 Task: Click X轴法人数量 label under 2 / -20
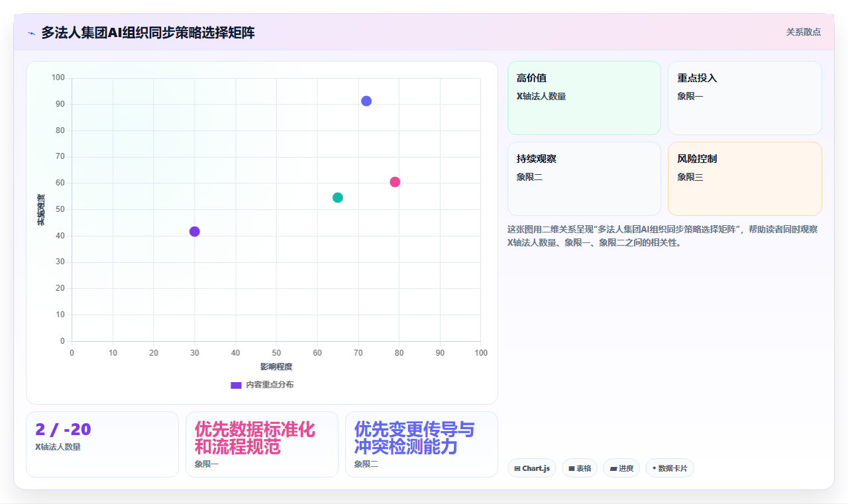click(x=58, y=447)
